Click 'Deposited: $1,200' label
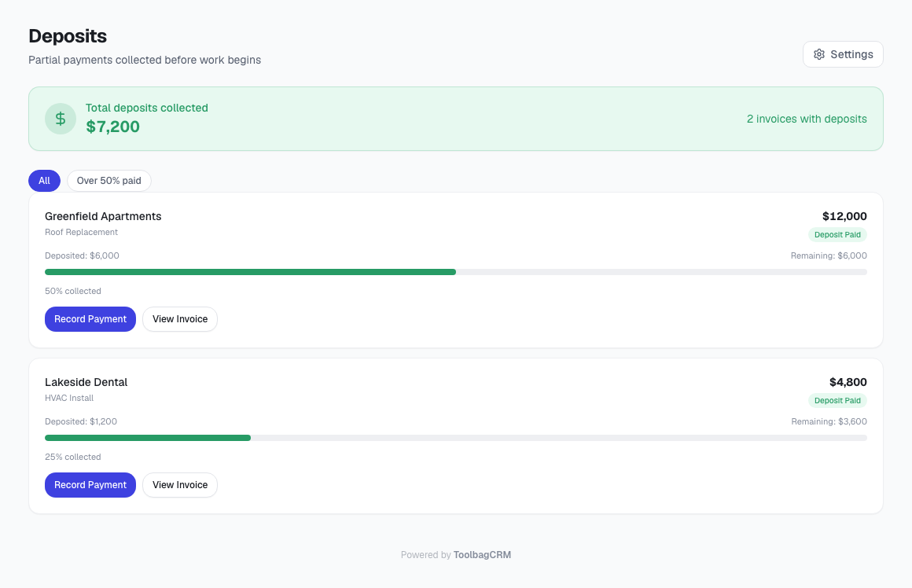The height and width of the screenshot is (588, 912). point(81,421)
